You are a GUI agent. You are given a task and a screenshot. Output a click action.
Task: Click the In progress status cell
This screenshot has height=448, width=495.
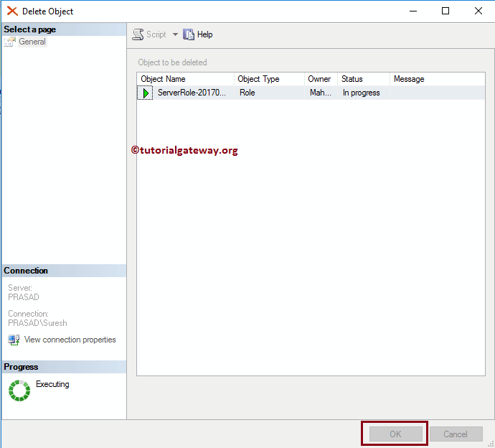tap(361, 93)
